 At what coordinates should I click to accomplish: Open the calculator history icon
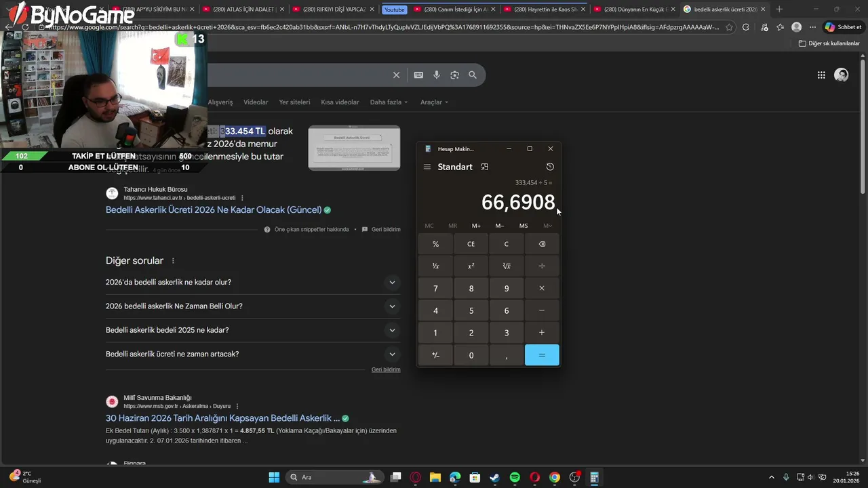click(550, 167)
